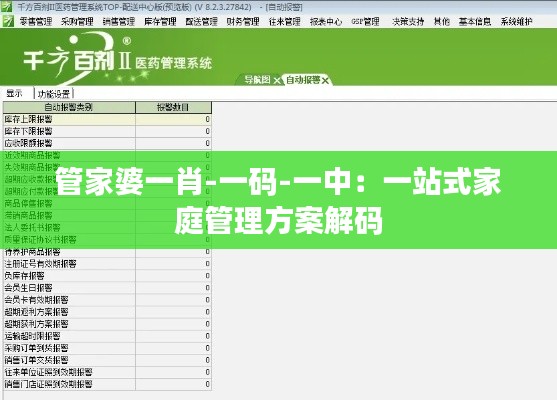Open the 库存管理 menu
The image size is (557, 400).
[x=160, y=22]
